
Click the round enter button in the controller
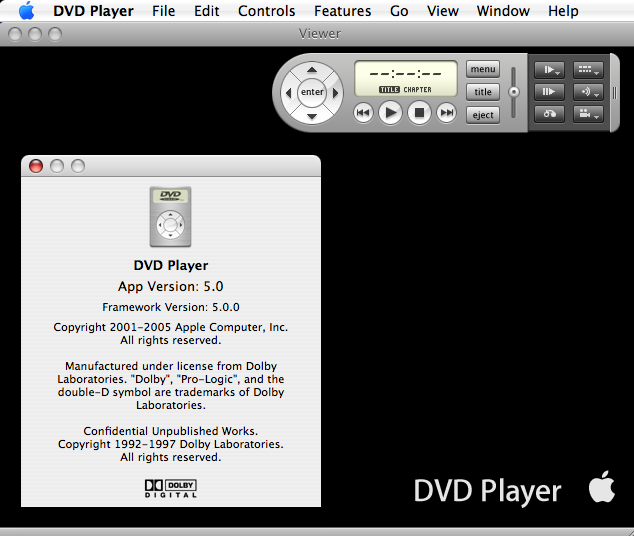click(312, 92)
